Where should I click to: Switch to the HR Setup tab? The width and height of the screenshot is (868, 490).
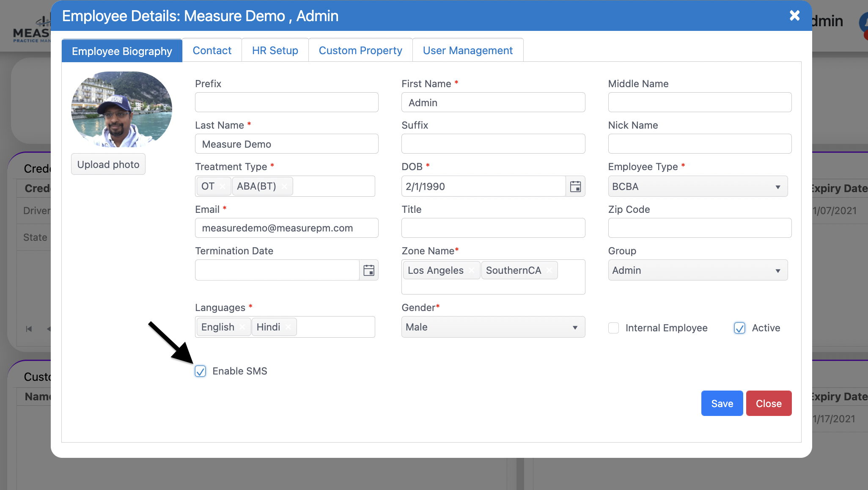click(275, 50)
